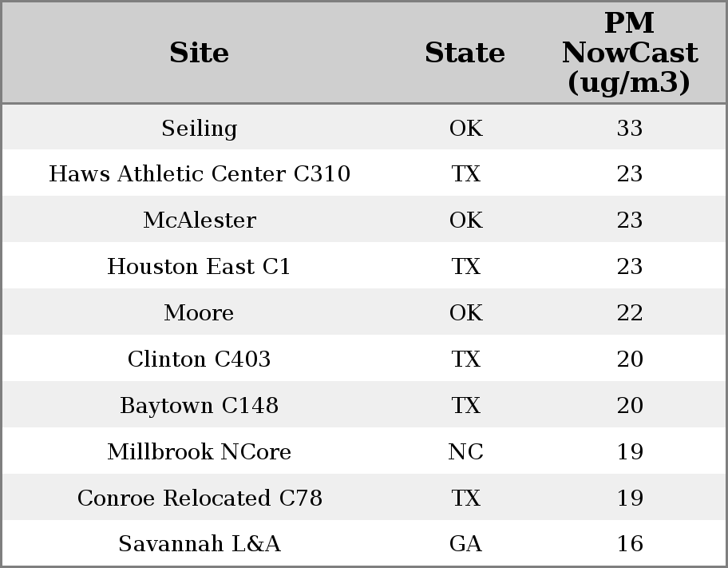Click the McAlester site name

coord(200,220)
